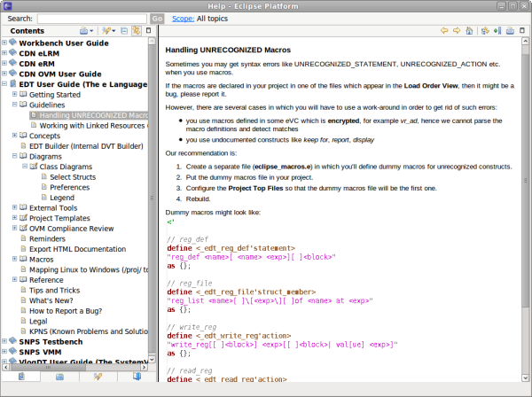Collapse the Diagrams node
The image size is (532, 397).
14,156
